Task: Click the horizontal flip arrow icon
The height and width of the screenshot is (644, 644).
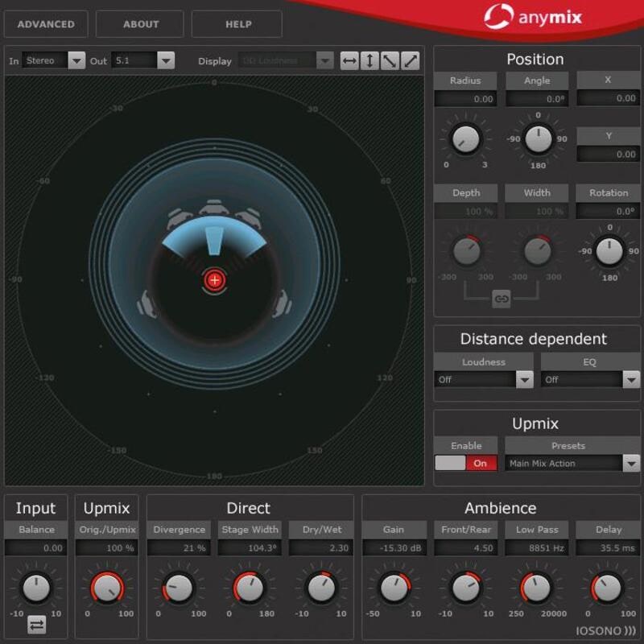Action: tap(349, 60)
